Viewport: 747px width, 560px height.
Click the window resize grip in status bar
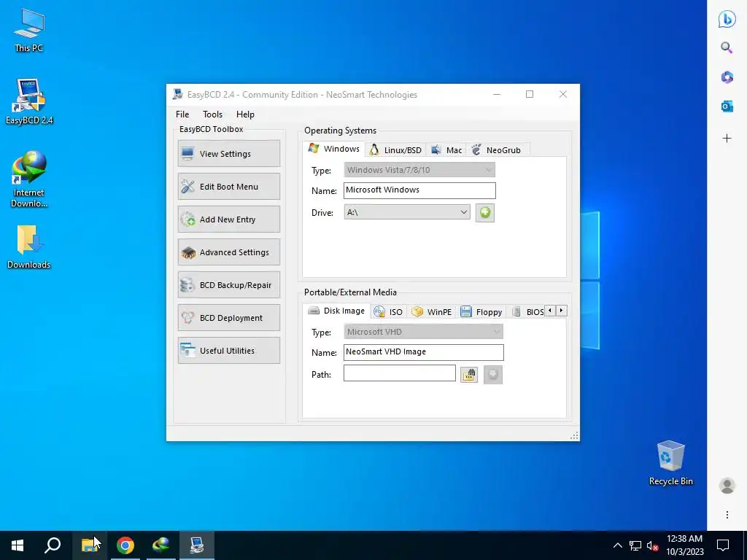click(574, 435)
